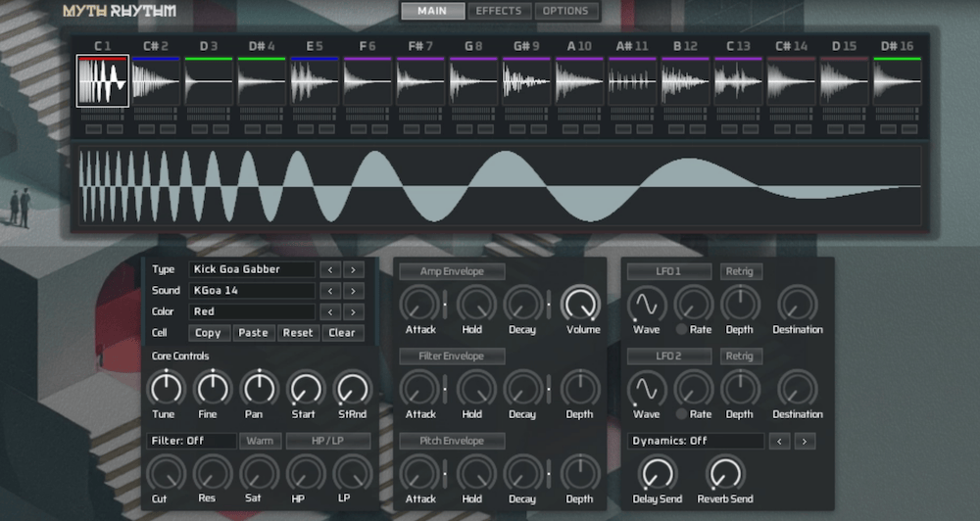Screen dimensions: 980x521
Task: Select the C# 2 sample pad
Action: [156, 81]
